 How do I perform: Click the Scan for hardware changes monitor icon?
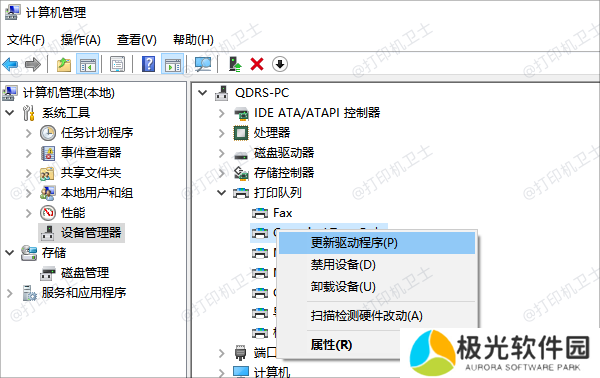coord(203,64)
